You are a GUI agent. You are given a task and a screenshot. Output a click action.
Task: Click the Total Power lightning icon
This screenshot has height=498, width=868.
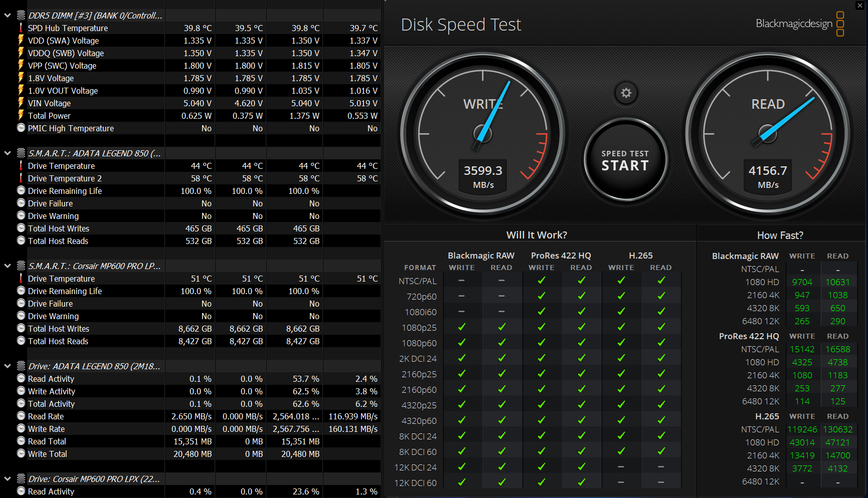pos(21,115)
